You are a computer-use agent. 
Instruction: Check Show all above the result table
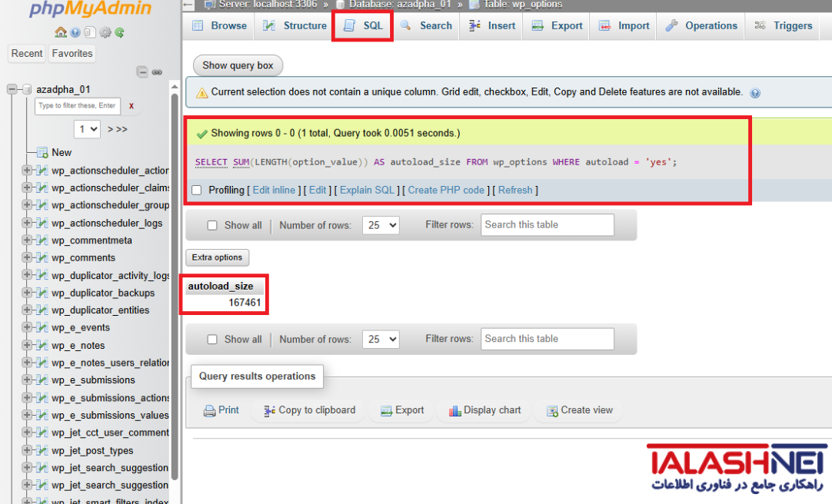(x=212, y=225)
